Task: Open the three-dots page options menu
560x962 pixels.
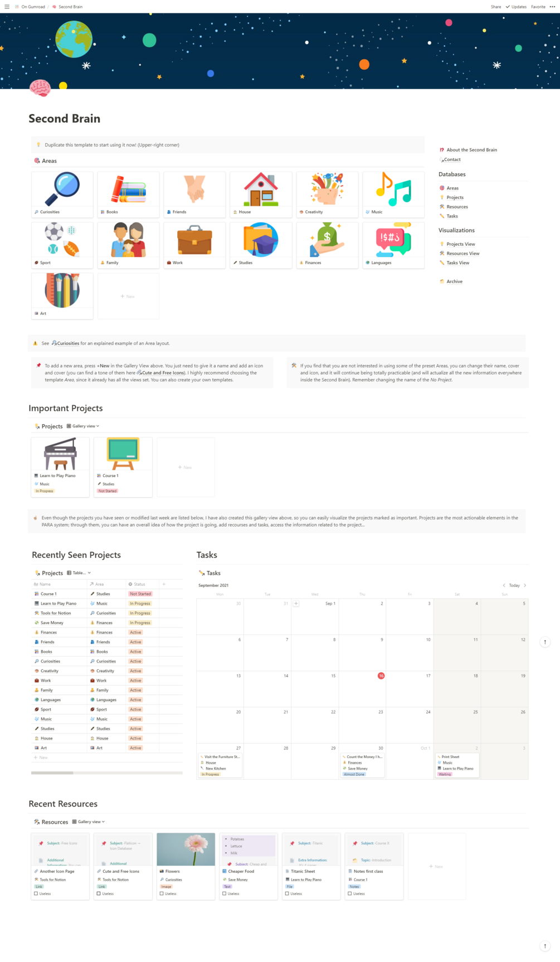Action: pyautogui.click(x=552, y=7)
